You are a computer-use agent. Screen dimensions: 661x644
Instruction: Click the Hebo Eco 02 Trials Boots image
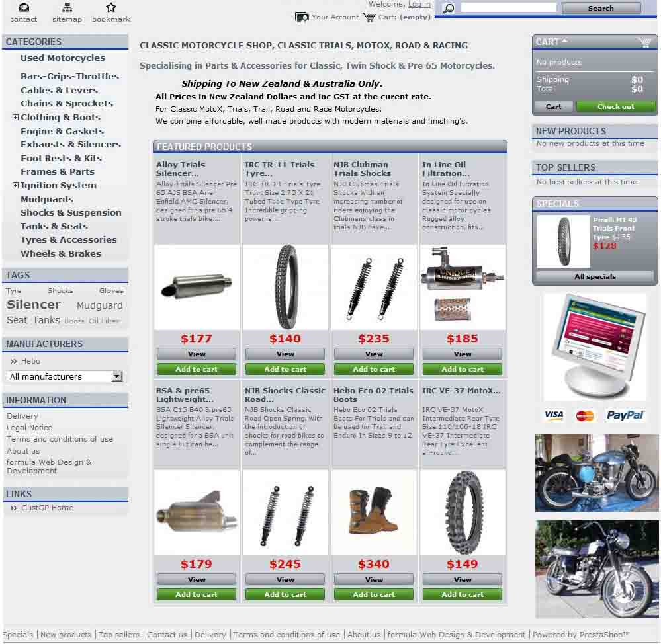coord(374,512)
